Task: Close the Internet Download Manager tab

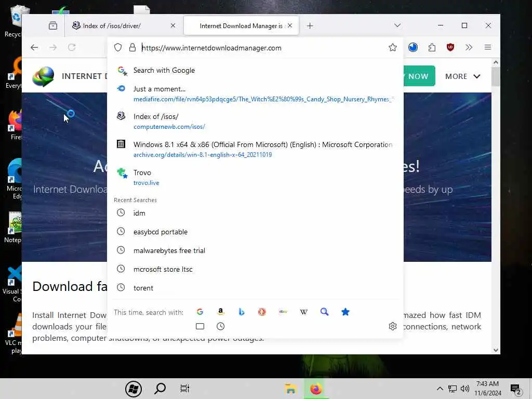Action: pyautogui.click(x=290, y=26)
